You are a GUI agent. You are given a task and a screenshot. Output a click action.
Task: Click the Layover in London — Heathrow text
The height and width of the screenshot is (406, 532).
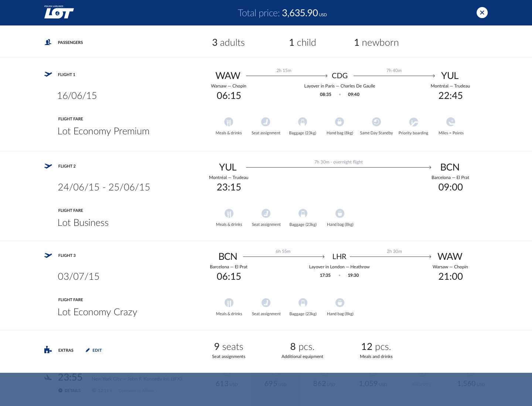(x=339, y=267)
